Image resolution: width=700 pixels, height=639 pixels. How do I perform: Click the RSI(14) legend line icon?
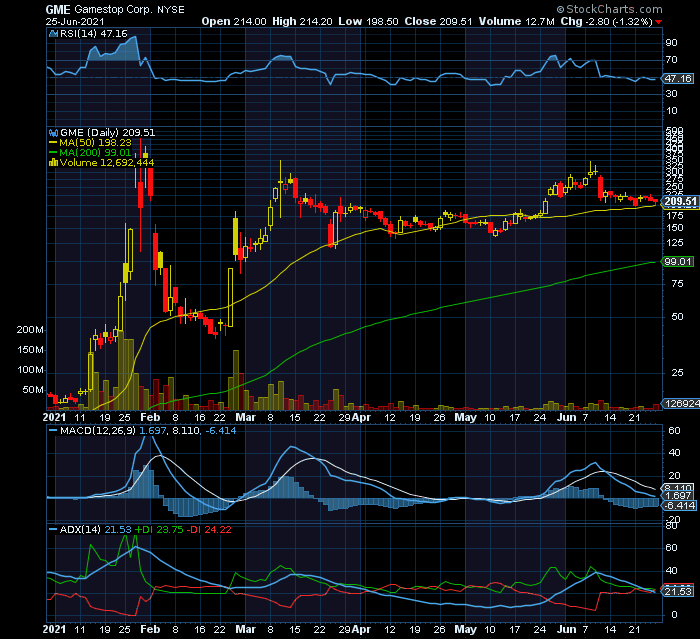(x=54, y=33)
